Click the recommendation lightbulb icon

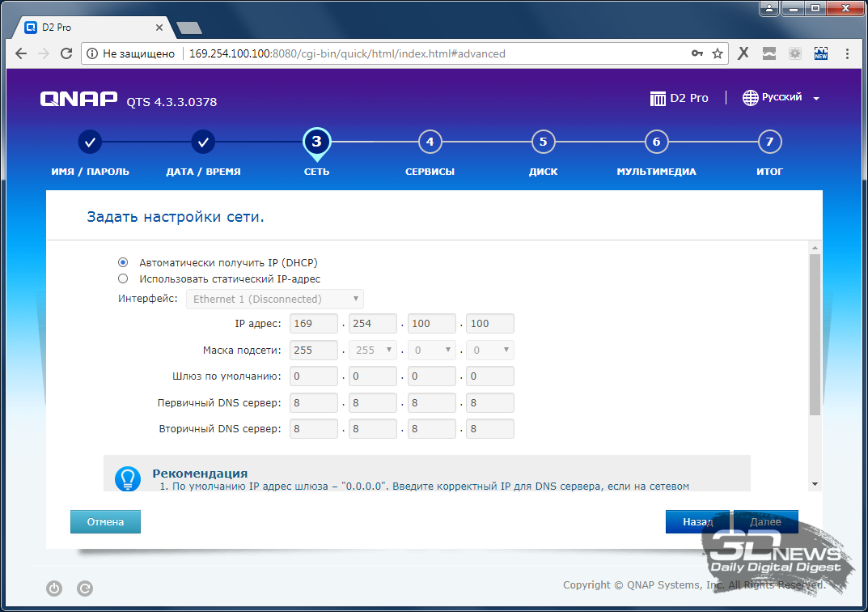(x=128, y=478)
